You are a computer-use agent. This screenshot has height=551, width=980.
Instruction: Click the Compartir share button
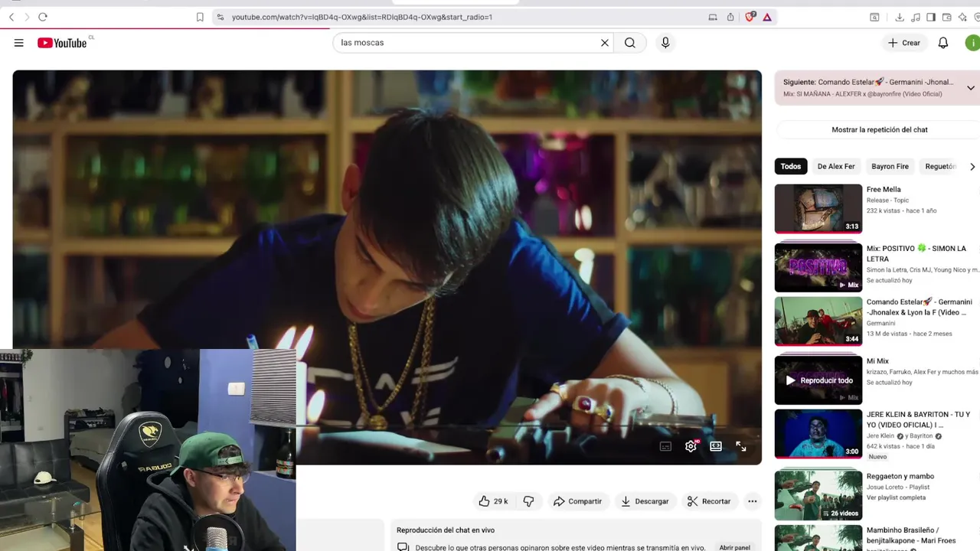[577, 501]
